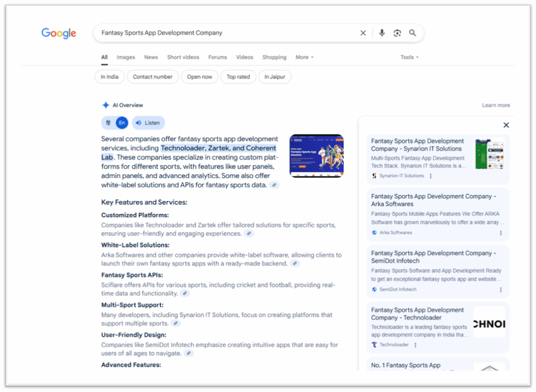This screenshot has width=536, height=392.
Task: Click the Technoloader logo thumbnail
Action: click(489, 322)
